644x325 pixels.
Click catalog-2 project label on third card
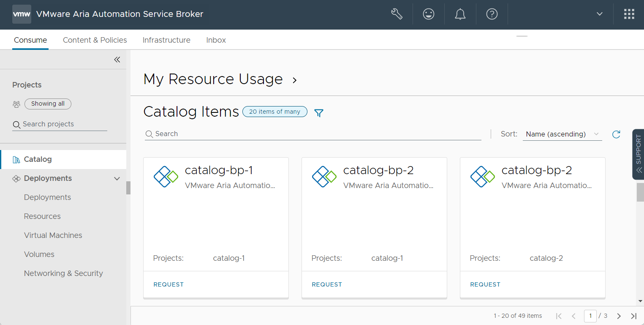point(546,258)
